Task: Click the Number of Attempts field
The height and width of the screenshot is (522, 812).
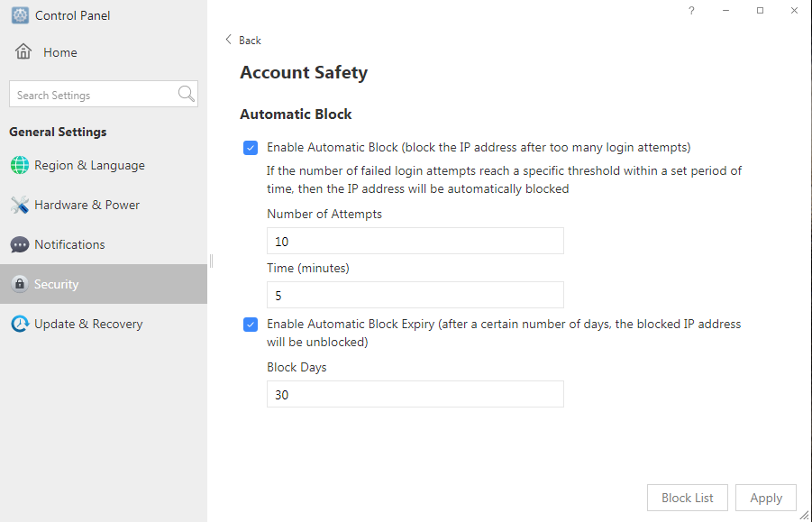Action: 415,241
